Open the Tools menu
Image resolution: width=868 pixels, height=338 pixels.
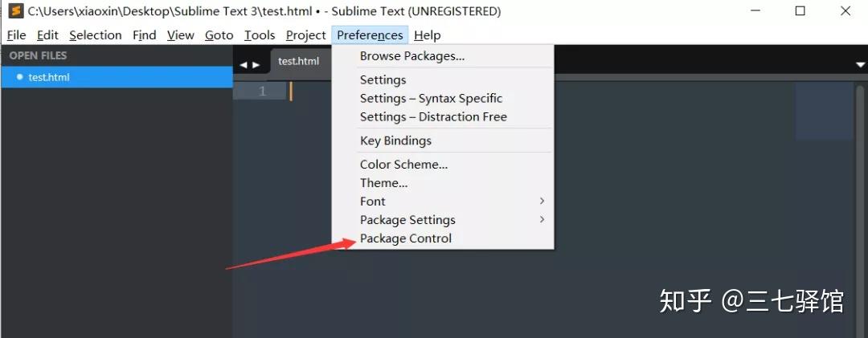[260, 35]
